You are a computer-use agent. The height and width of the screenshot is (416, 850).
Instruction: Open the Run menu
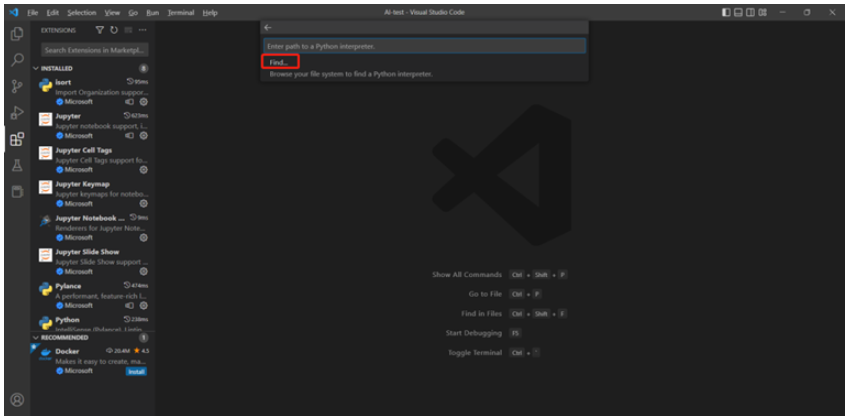tap(153, 12)
